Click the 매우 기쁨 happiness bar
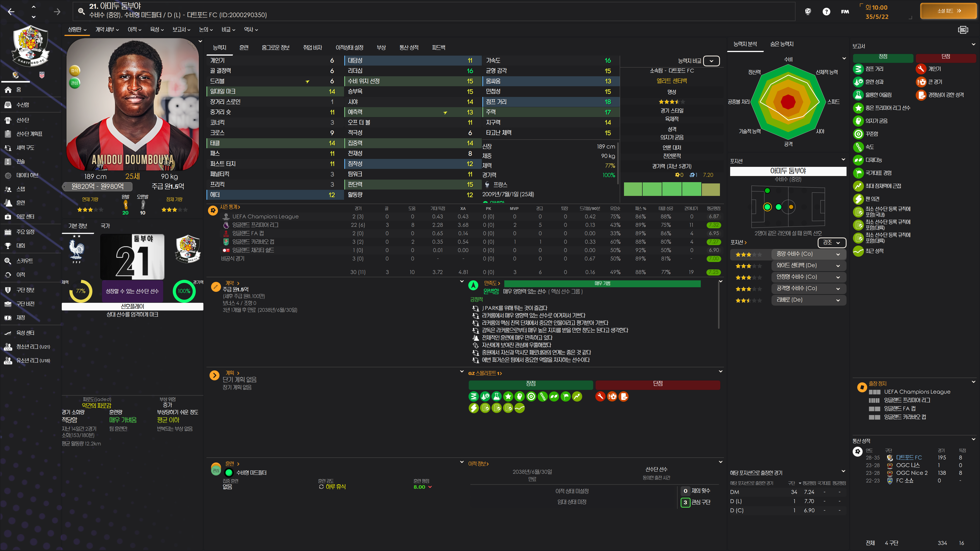Viewport: 980px width, 551px height. [602, 284]
